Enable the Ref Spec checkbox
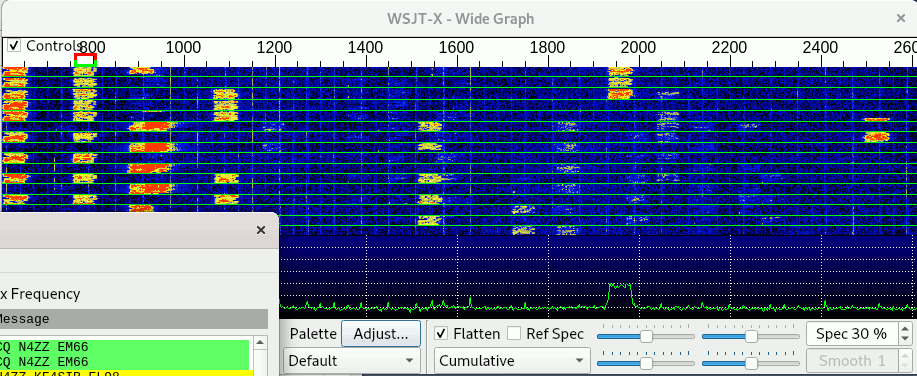The width and height of the screenshot is (917, 376). [514, 334]
